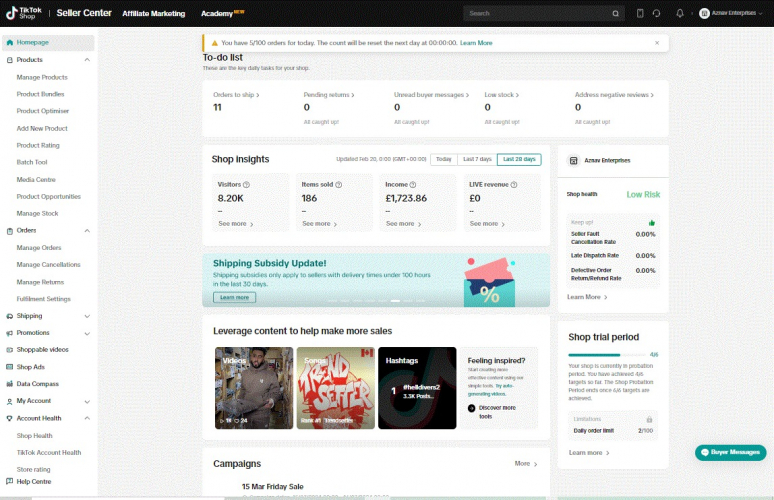Click the Shoppable videos icon
Viewport: 774px width, 500px height.
click(x=9, y=350)
